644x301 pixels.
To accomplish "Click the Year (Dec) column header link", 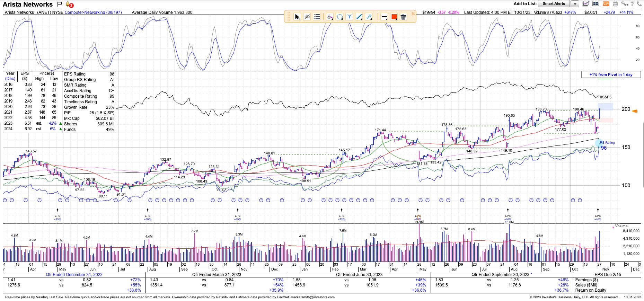I will [10, 76].
